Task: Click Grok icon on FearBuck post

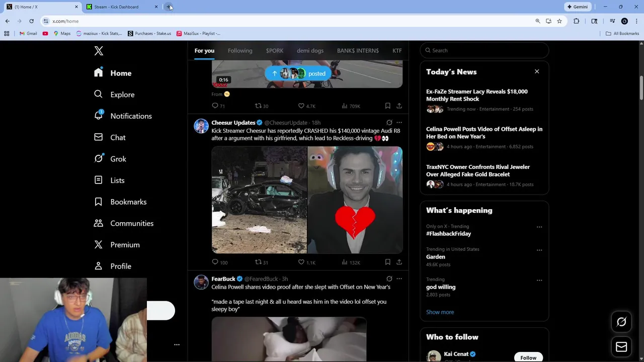Action: coord(389,279)
